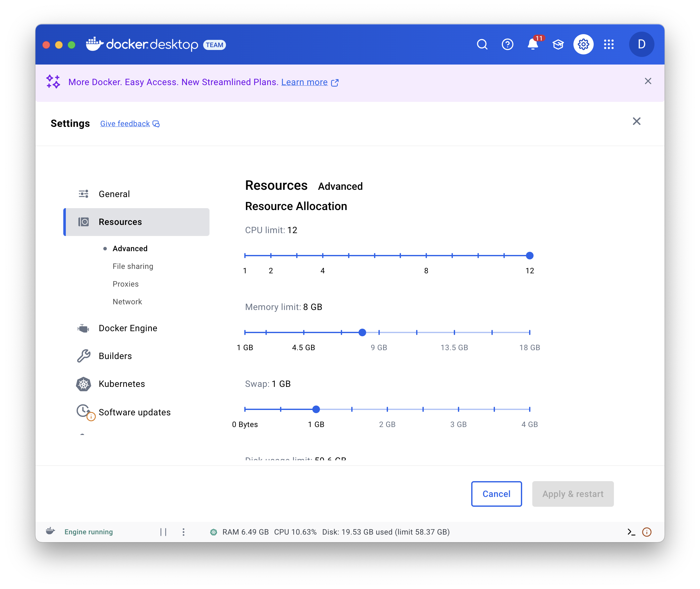Click the Give feedback link
Image resolution: width=700 pixels, height=589 pixels.
click(x=125, y=124)
